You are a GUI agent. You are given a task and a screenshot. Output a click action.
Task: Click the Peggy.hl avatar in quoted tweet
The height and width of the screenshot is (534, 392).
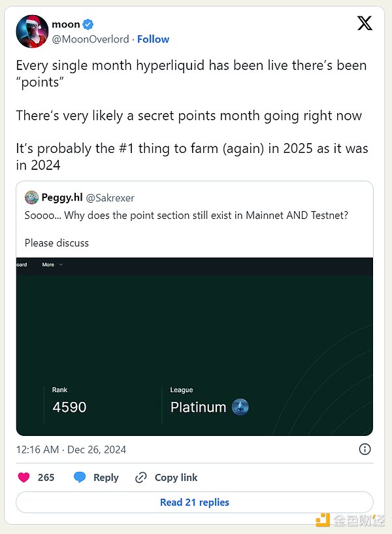point(31,197)
